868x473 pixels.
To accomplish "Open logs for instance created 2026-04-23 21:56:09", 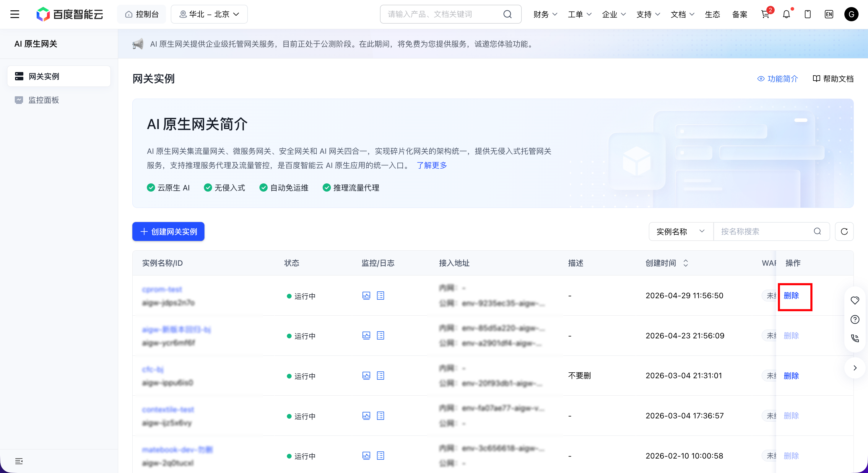I will point(381,336).
